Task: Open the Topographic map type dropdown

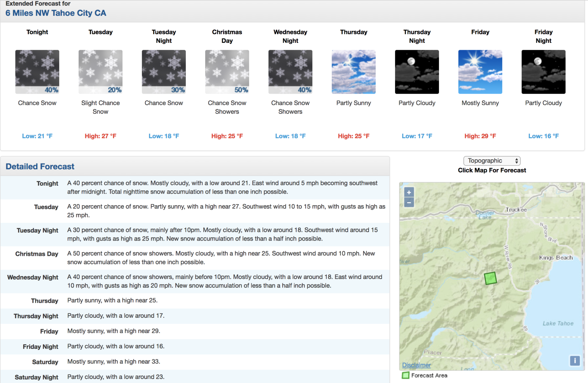Action: coord(492,161)
